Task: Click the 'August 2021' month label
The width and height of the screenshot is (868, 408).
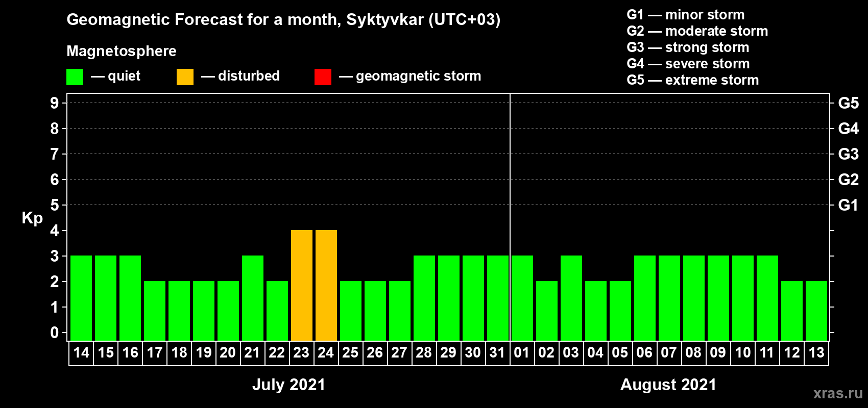Action: click(x=668, y=385)
